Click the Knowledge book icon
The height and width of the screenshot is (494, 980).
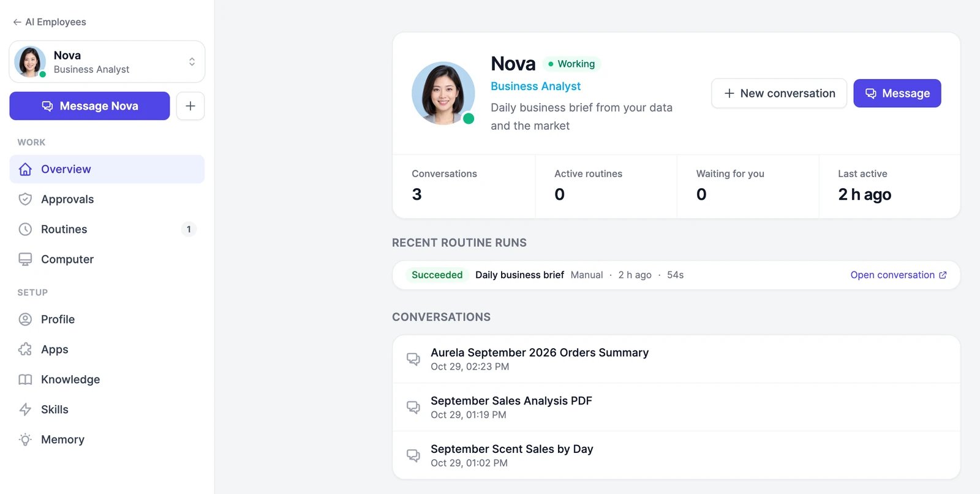coord(25,379)
